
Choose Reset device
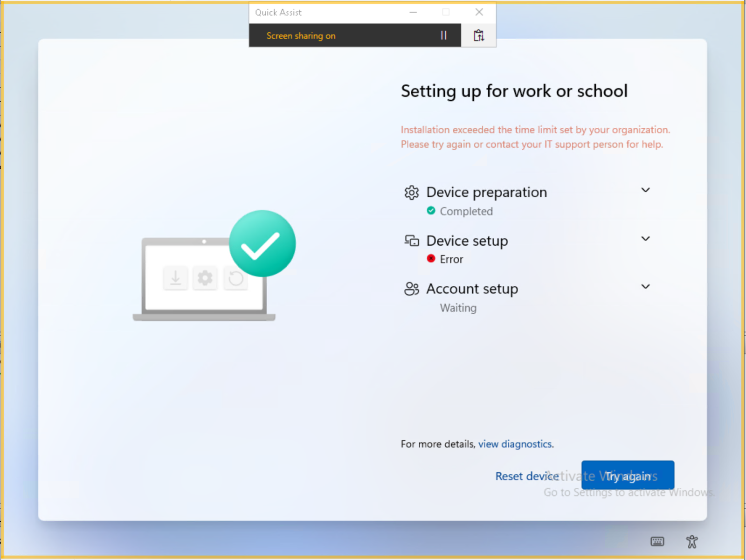click(527, 476)
